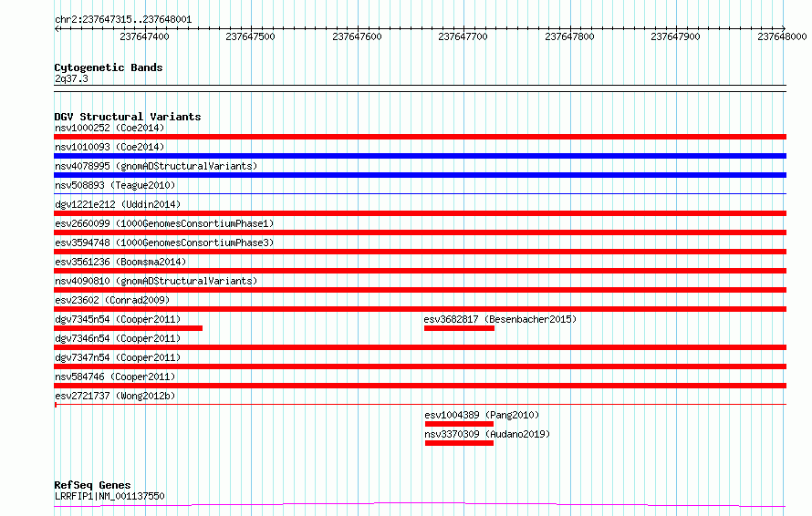This screenshot has height=516, width=812.
Task: Click the esv2721737 (Wong2012b) label
Action: pos(115,396)
